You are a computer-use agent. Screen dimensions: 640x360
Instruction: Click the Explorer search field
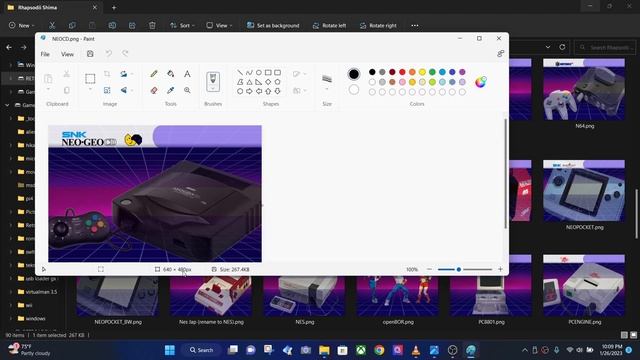[605, 47]
